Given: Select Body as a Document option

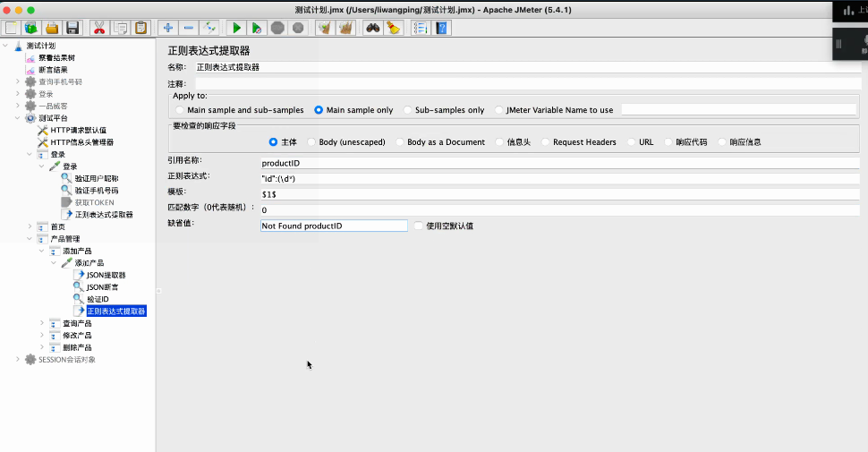Looking at the screenshot, I should click(x=400, y=141).
